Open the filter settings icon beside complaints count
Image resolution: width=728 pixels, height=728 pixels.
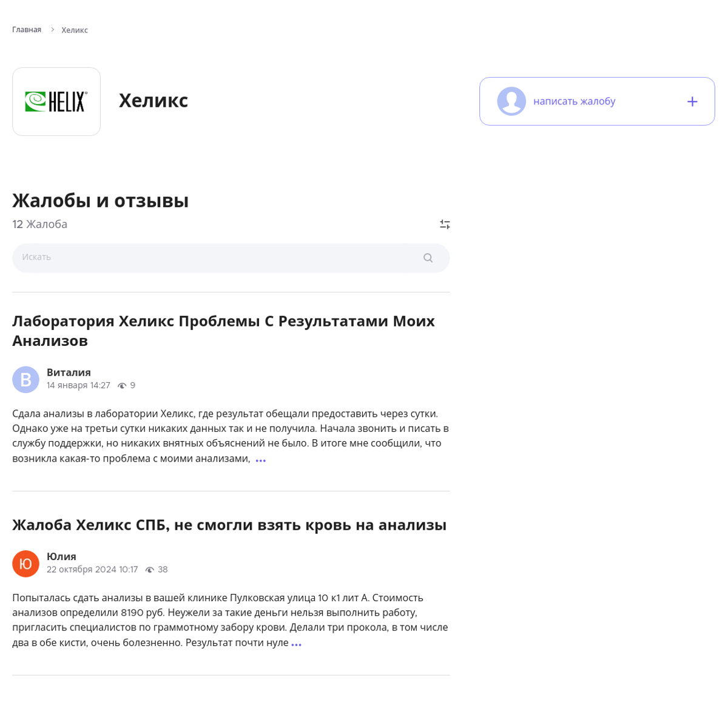[445, 224]
